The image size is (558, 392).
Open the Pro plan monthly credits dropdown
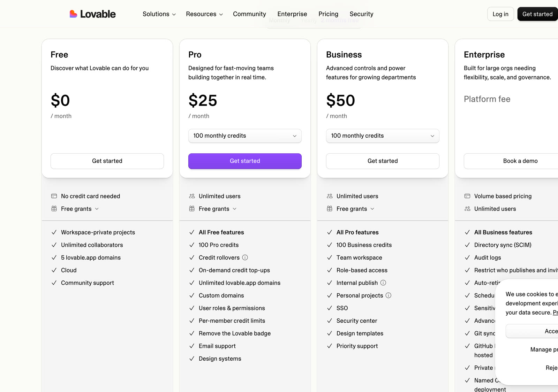coord(245,136)
